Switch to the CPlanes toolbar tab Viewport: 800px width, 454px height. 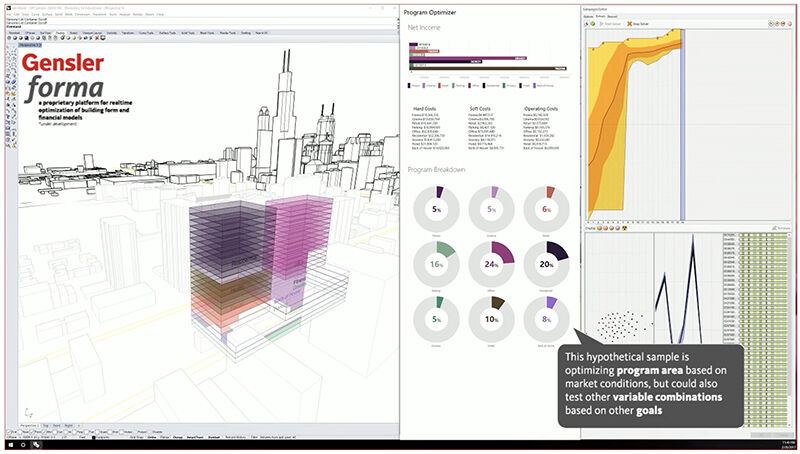30,33
